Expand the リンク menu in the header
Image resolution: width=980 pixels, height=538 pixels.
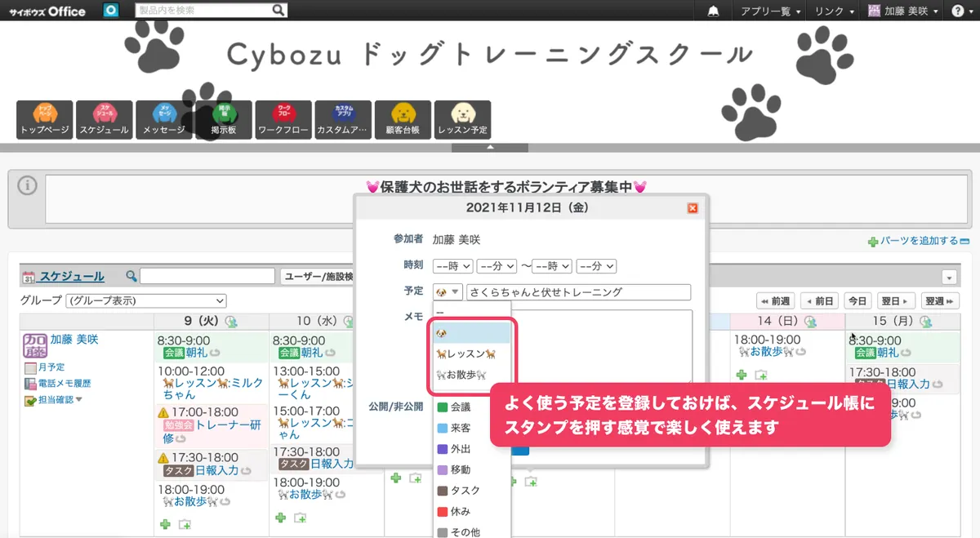click(x=834, y=11)
